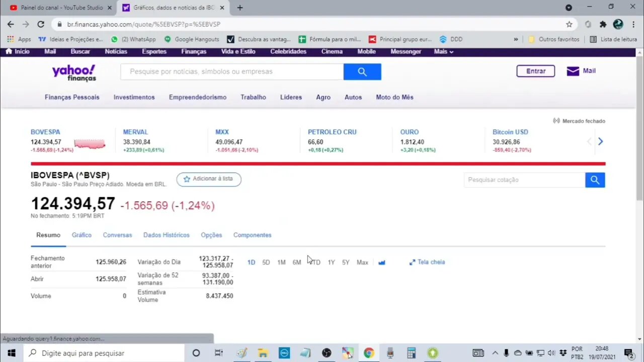Open the Opções tab

[211, 235]
